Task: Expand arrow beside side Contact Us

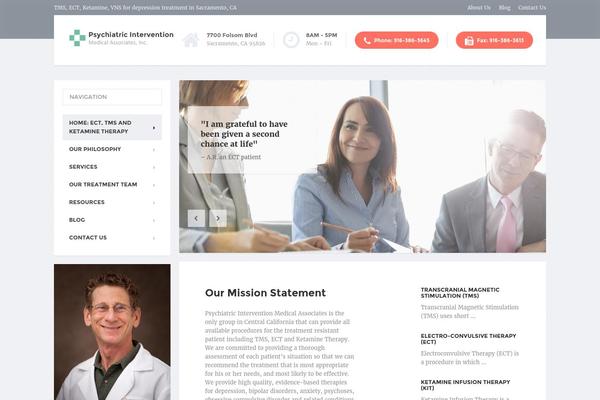Action: click(154, 238)
